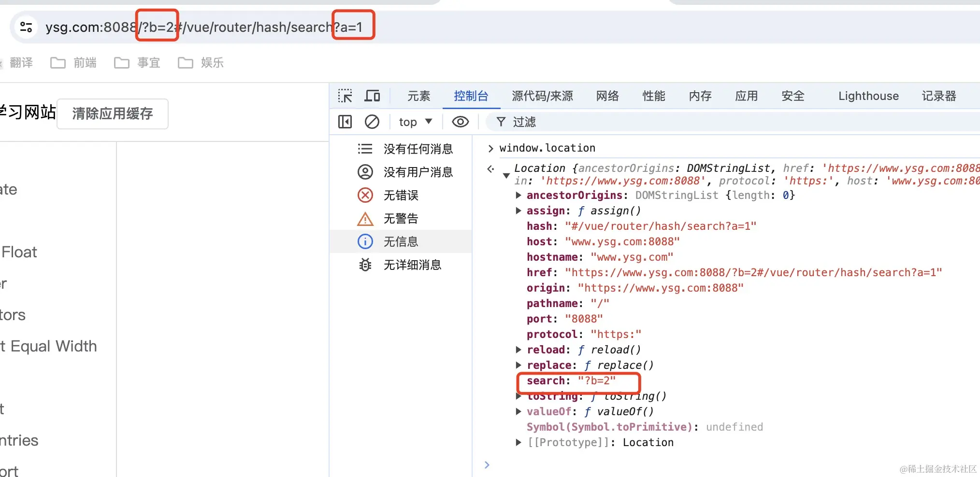Toggle the console sidebar panel icon
This screenshot has width=980, height=477.
coord(345,122)
